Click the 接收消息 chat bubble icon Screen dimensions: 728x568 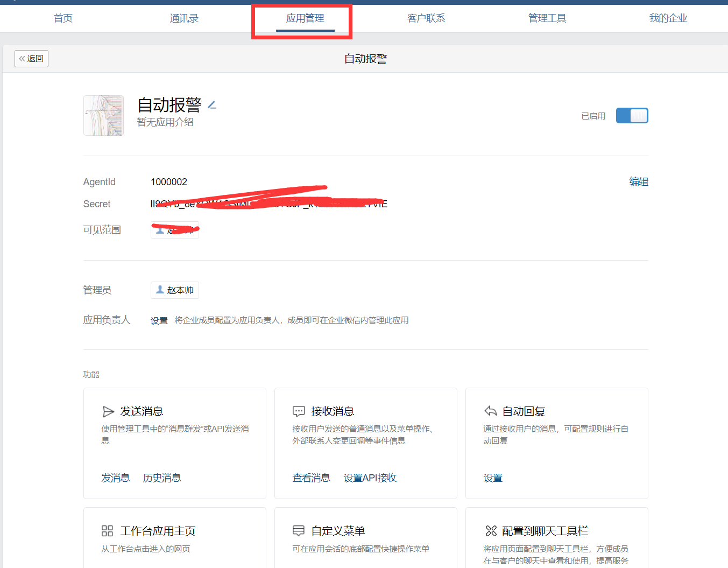pos(299,412)
